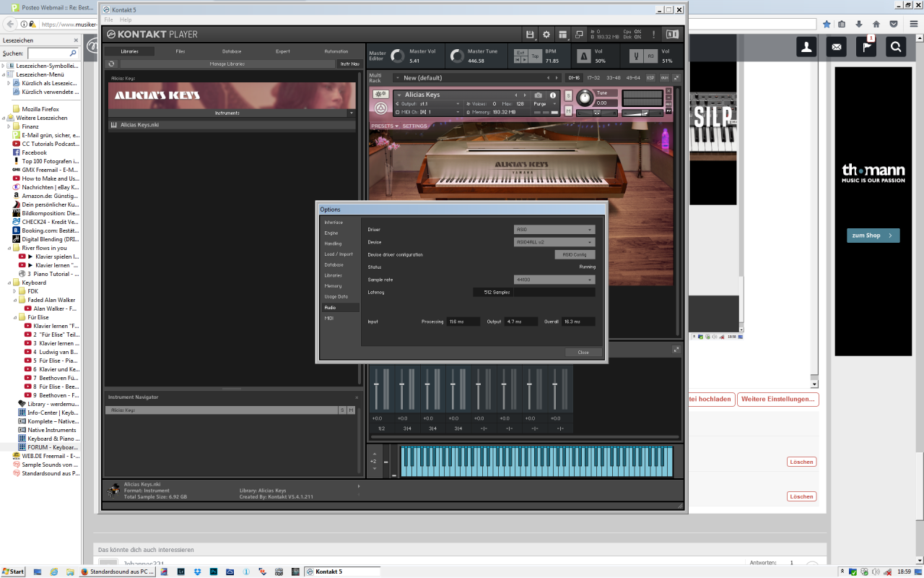Click the ASIO Config button
The width and height of the screenshot is (924, 578).
pos(575,254)
